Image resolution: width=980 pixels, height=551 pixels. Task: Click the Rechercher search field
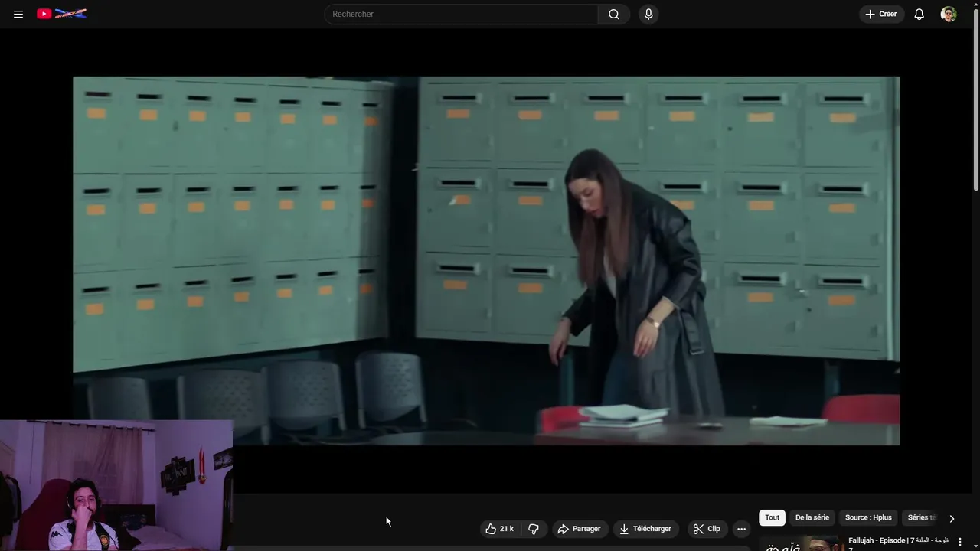pos(461,14)
